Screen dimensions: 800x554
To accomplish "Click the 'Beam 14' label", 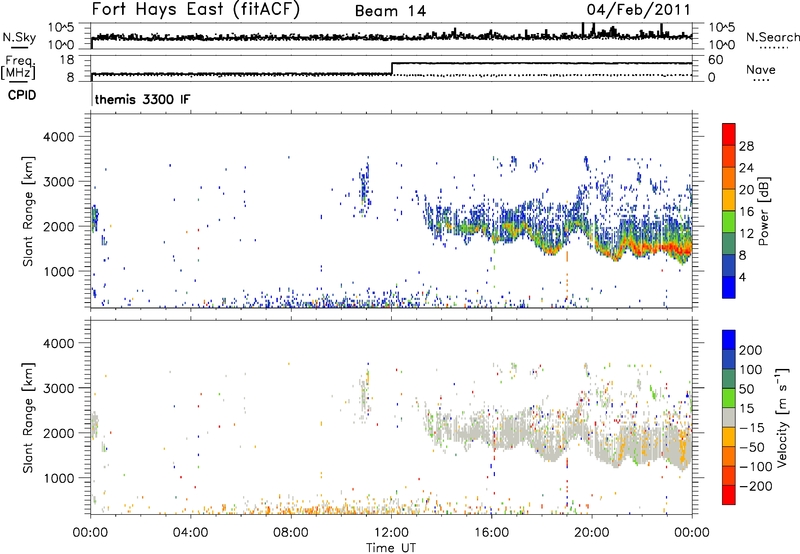I will pyautogui.click(x=390, y=11).
